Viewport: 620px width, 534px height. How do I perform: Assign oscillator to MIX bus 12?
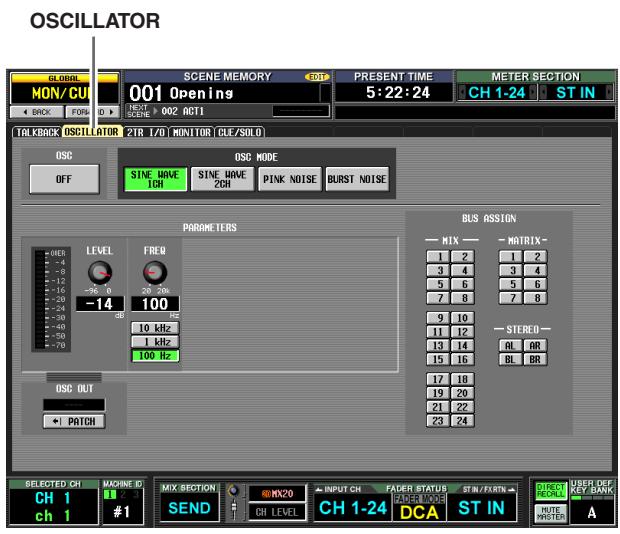pos(463,332)
